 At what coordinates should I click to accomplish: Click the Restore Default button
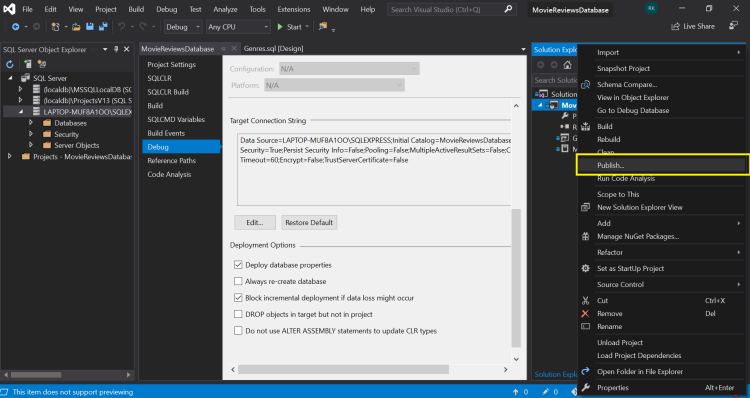point(309,222)
